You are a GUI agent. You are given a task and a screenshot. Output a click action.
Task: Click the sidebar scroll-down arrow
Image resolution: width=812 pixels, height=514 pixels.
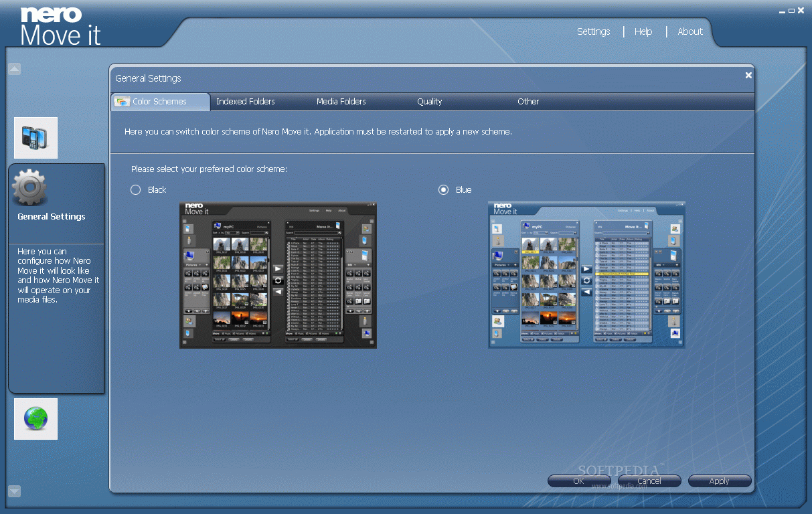tap(15, 491)
